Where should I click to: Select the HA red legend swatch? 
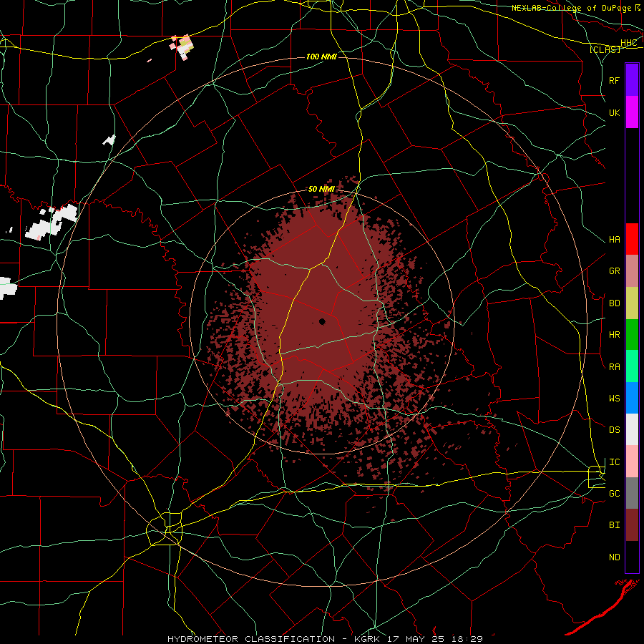tap(632, 239)
